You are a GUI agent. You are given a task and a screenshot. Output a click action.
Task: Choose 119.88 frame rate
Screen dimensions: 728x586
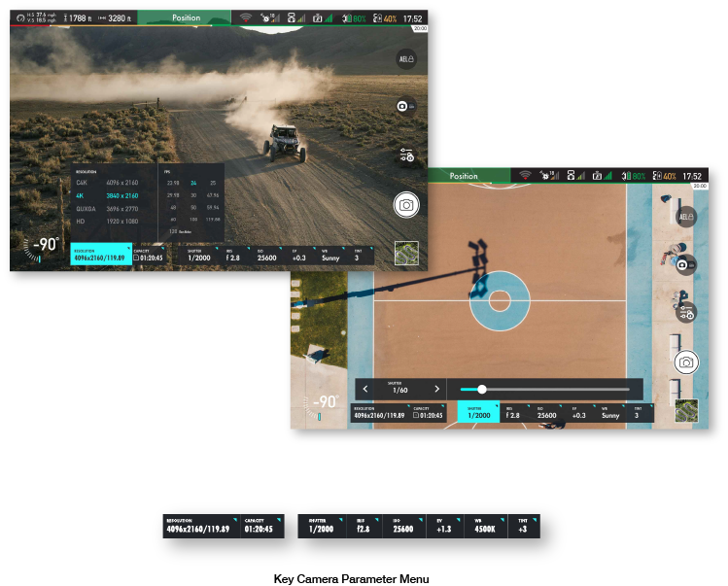213,220
